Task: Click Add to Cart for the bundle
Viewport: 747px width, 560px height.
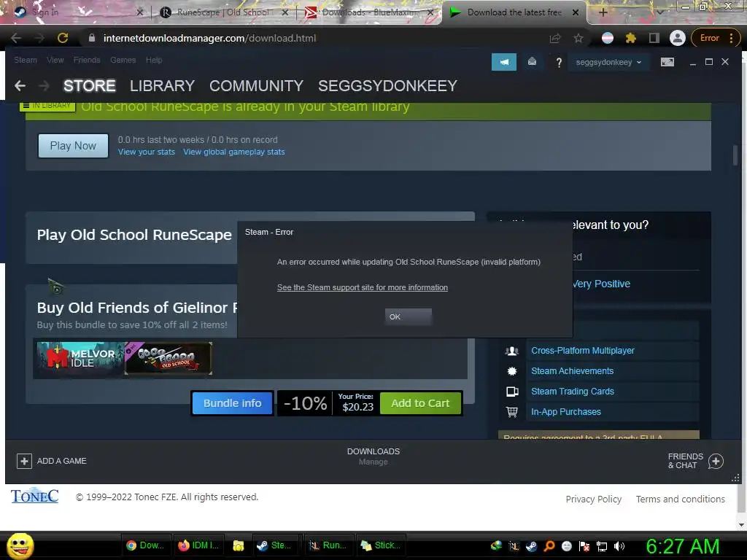Action: click(420, 403)
